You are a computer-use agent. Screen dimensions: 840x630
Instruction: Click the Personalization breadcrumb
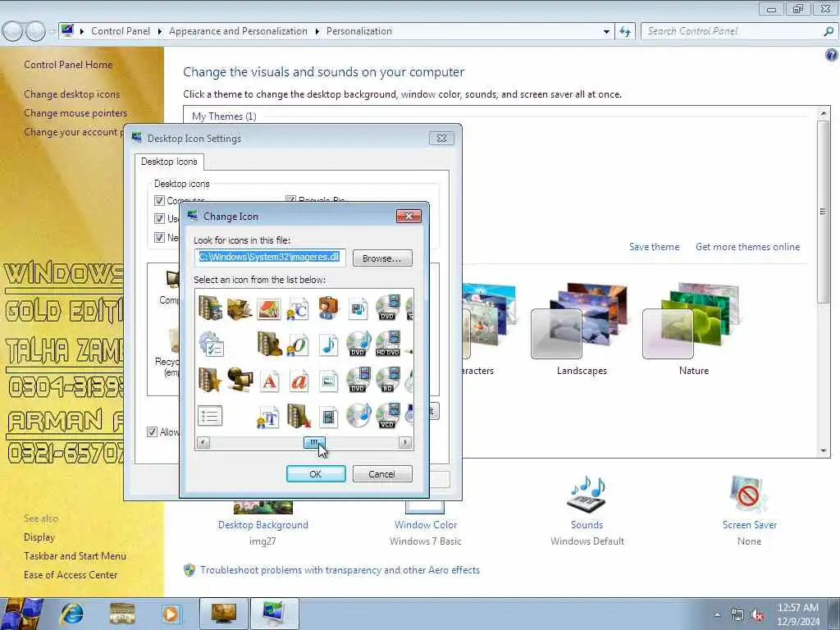tap(359, 31)
